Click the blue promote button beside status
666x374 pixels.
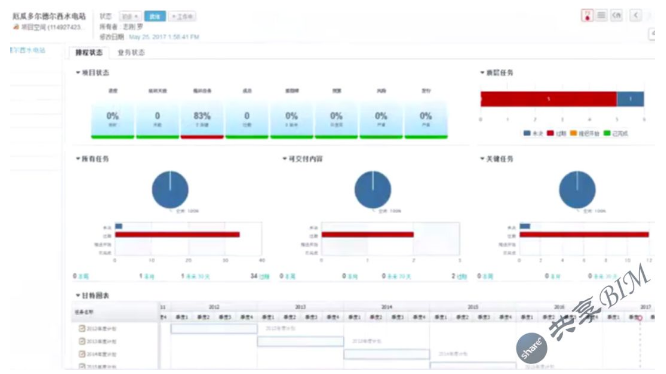point(155,17)
